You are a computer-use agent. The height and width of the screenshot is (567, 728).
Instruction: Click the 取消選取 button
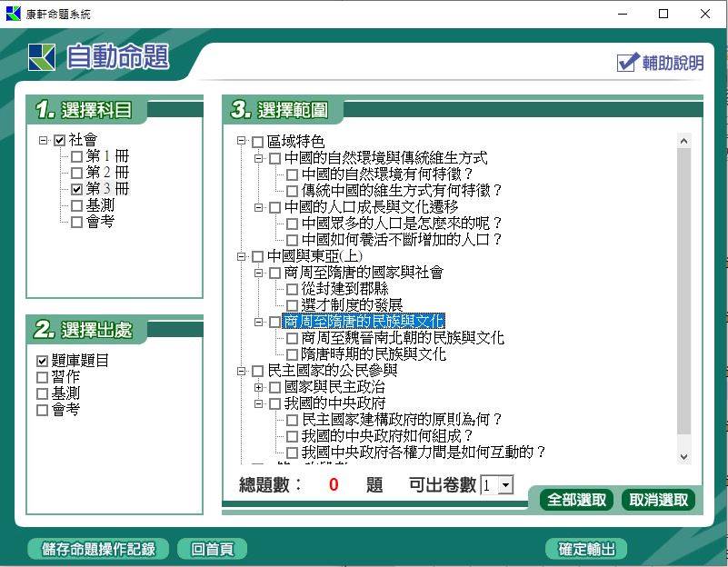coord(658,500)
